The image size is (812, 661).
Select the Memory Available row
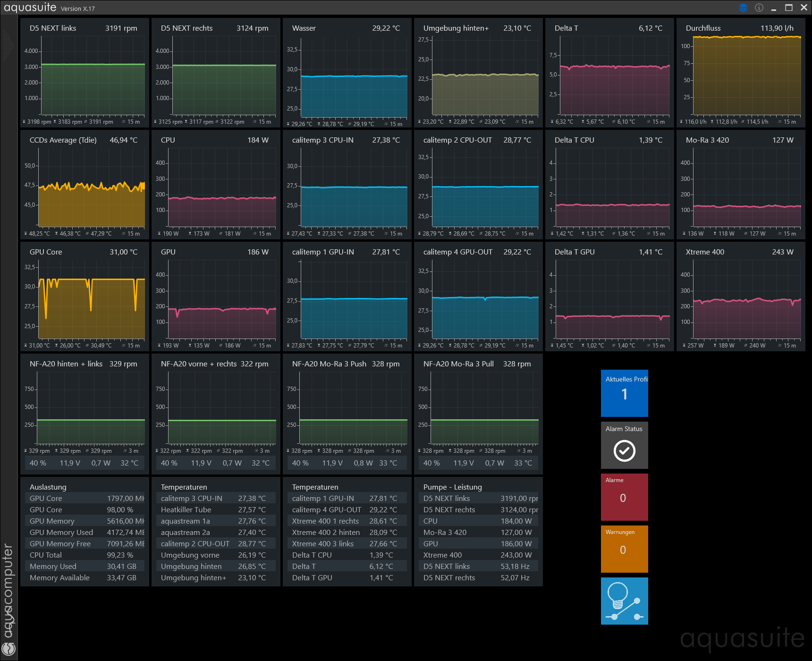[85, 577]
